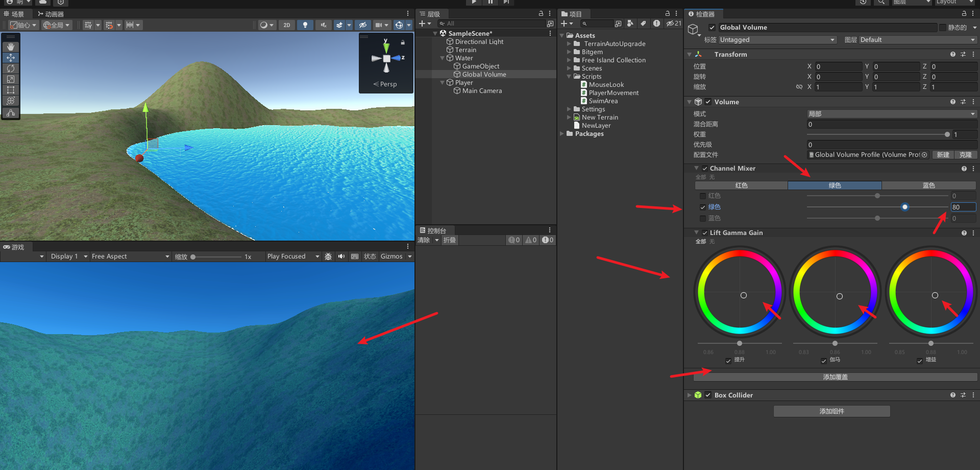
Task: Uncheck the Box Collider component checkbox
Action: 708,395
